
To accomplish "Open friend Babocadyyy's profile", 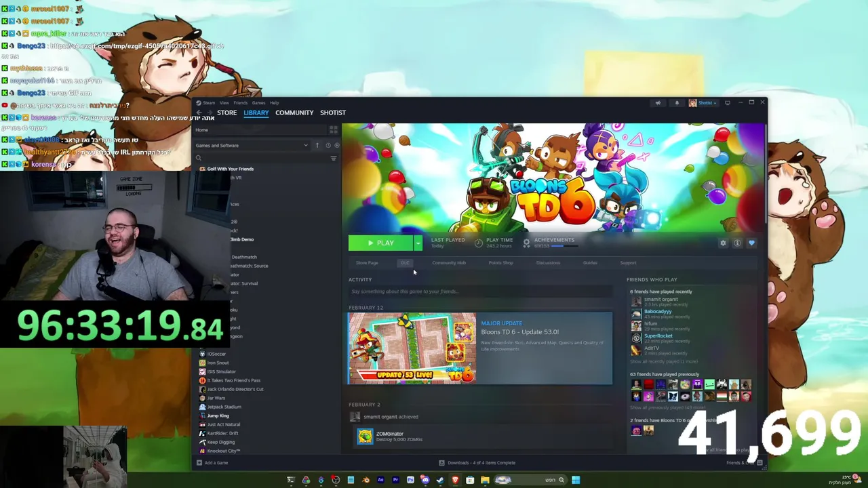I will (x=657, y=312).
